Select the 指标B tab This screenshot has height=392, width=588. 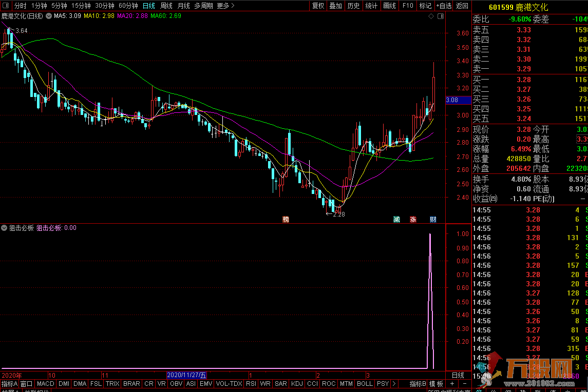(418, 384)
